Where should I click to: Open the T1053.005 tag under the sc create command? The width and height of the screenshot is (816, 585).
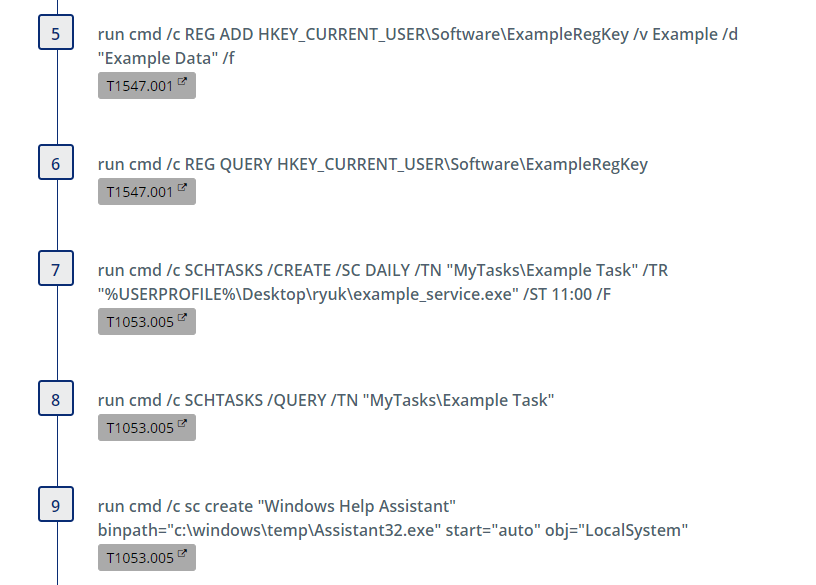pos(147,558)
